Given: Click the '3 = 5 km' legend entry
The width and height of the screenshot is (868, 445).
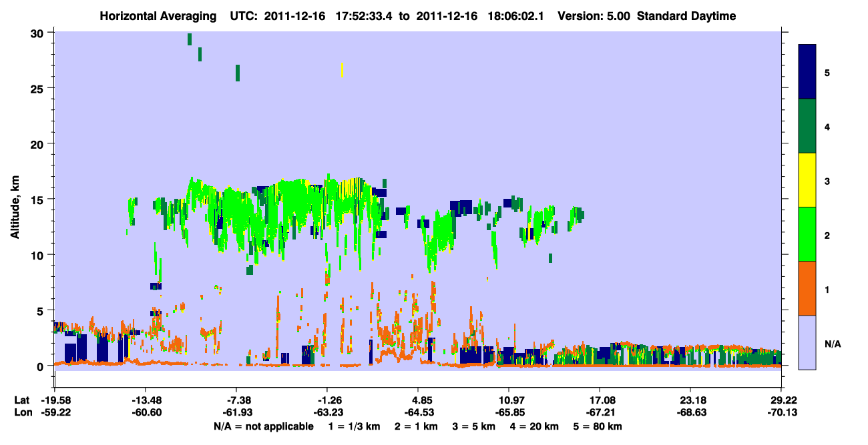Looking at the screenshot, I should point(474,426).
